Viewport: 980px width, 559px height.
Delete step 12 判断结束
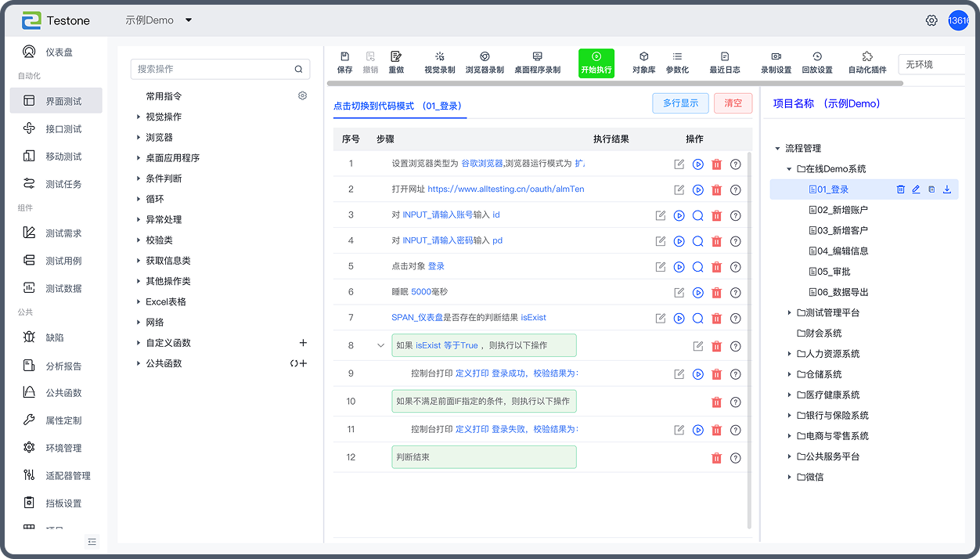pos(716,458)
